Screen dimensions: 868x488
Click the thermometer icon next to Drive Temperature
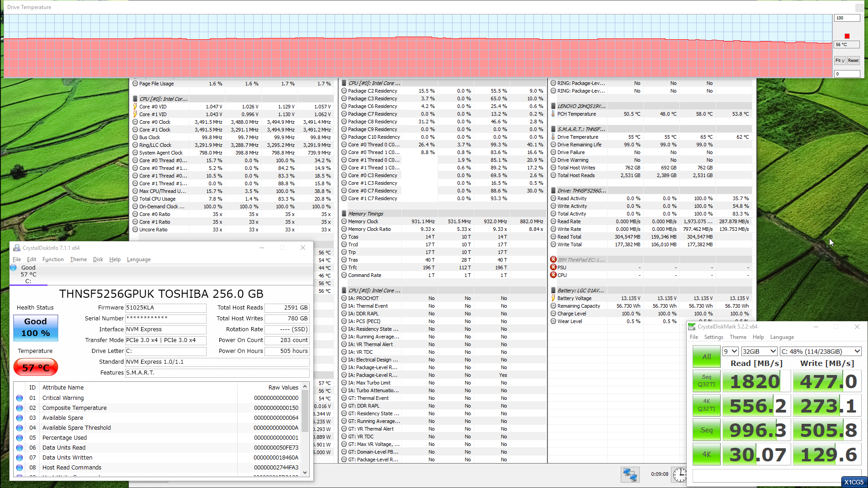553,137
